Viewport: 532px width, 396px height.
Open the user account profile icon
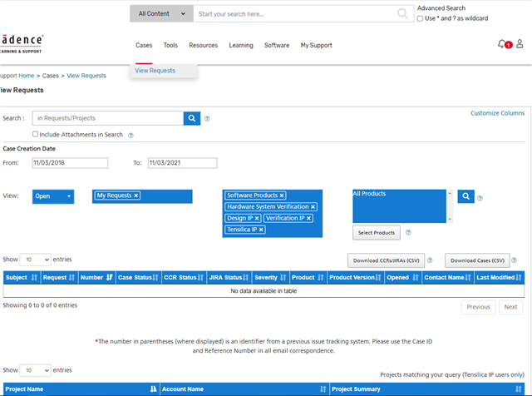[x=520, y=44]
